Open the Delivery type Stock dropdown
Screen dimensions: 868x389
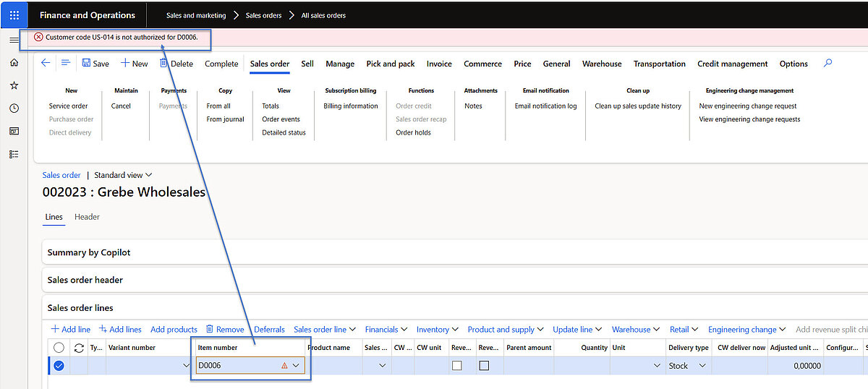(702, 366)
